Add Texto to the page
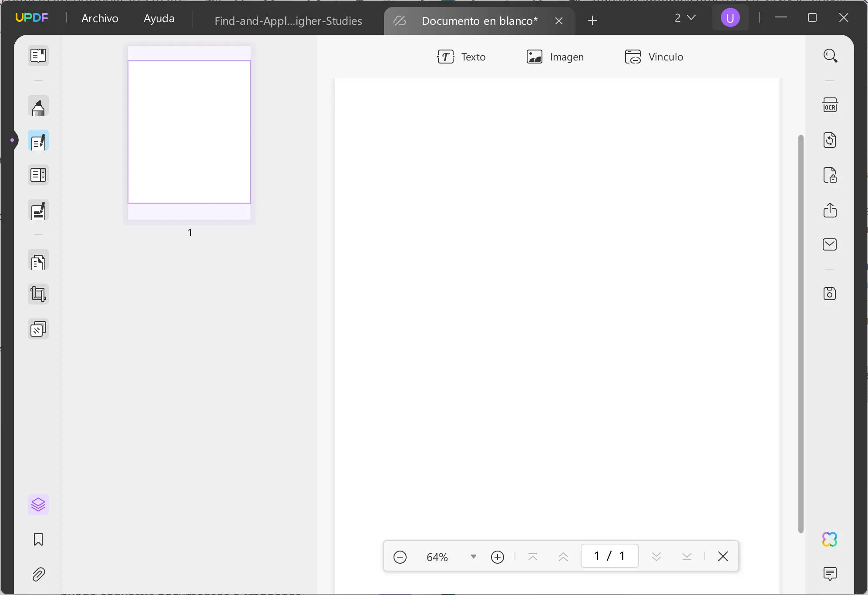 (461, 57)
